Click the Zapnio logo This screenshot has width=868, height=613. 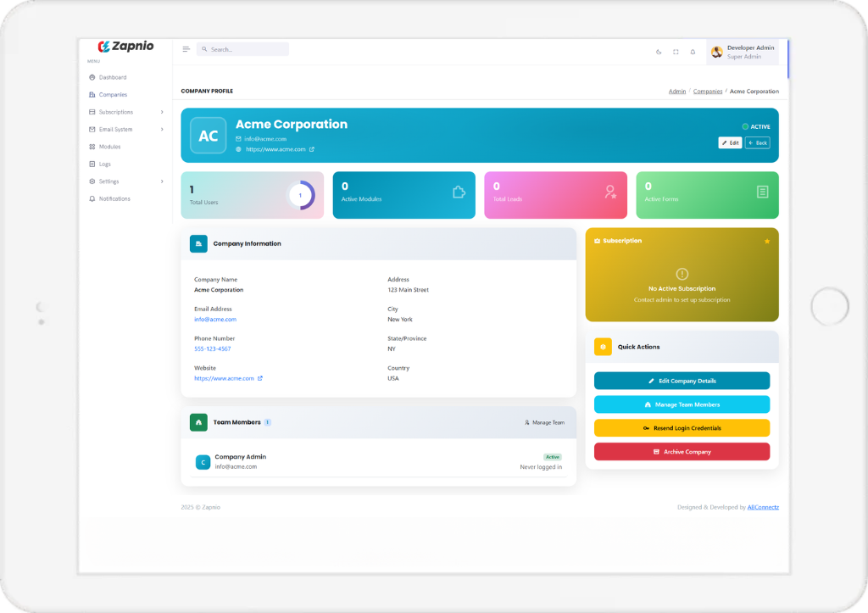point(125,47)
